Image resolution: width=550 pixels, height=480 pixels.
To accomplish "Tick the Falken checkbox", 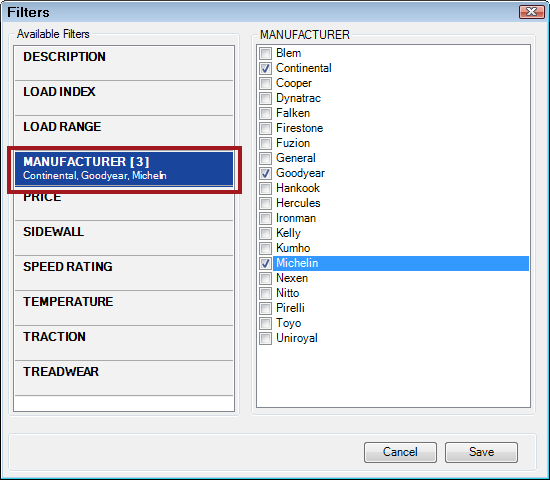I will coord(266,113).
